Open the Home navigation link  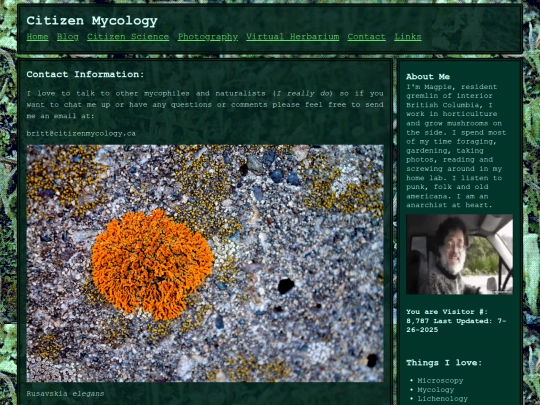click(x=37, y=37)
